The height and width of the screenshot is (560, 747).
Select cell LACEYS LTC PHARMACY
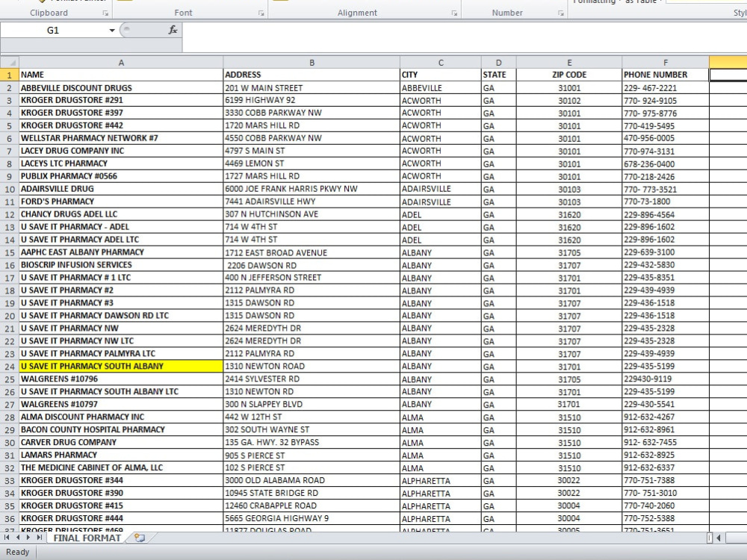[x=121, y=164]
